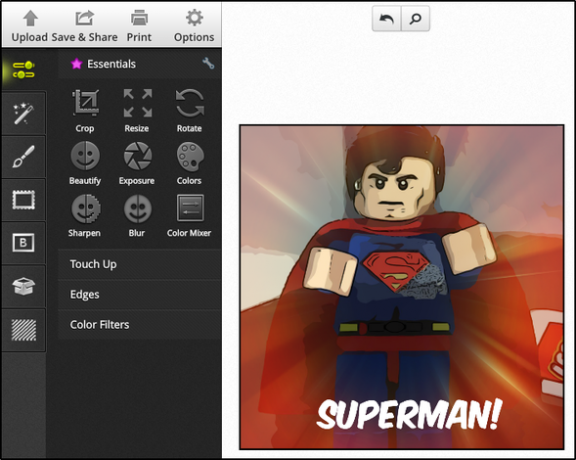
Task: Select the Blur tool
Action: [x=137, y=216]
